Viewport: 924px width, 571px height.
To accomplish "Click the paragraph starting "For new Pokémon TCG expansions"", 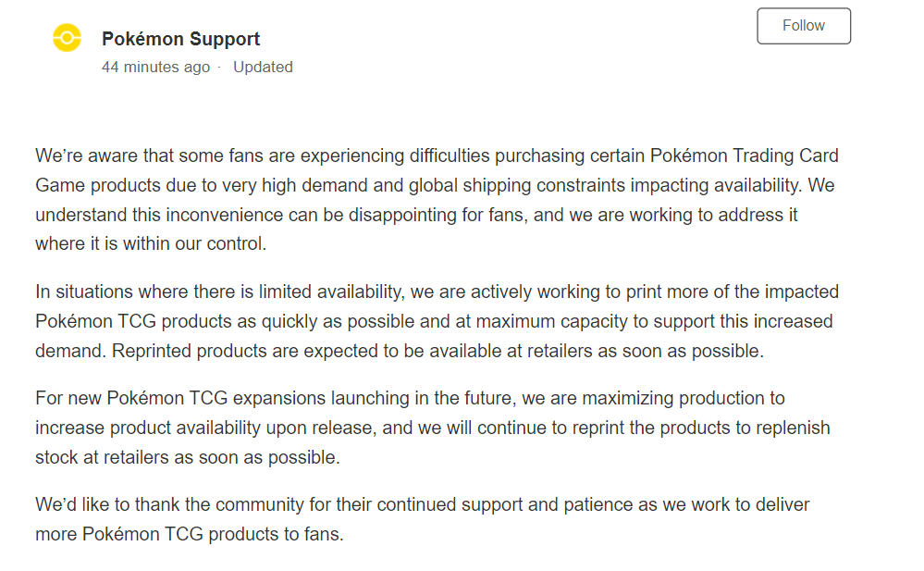I will [432, 428].
